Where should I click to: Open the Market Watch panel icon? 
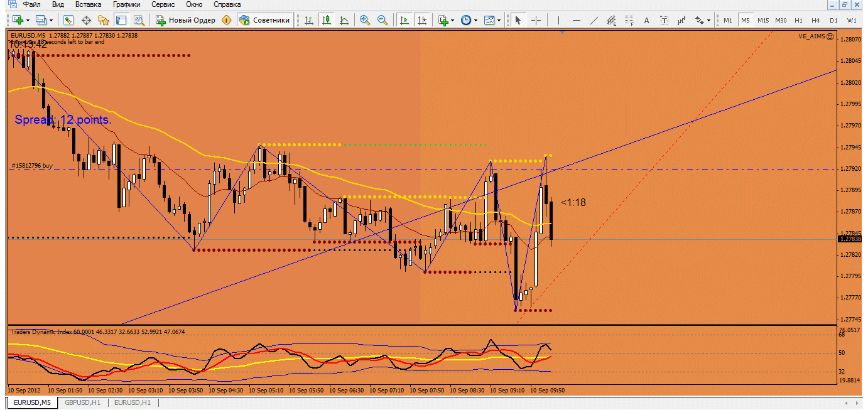pyautogui.click(x=69, y=20)
